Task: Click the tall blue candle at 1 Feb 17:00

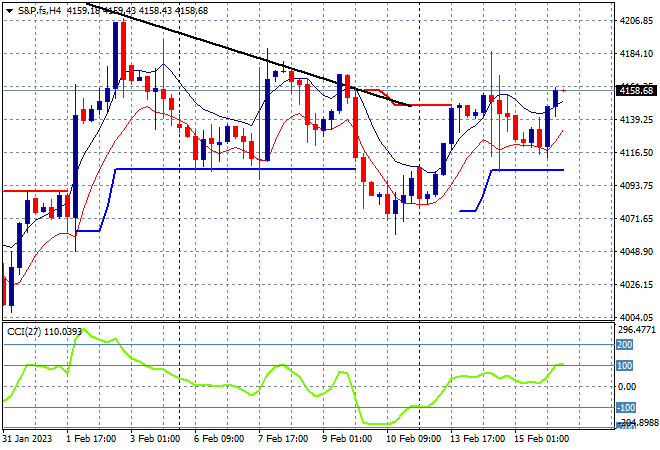Action: 75,167
